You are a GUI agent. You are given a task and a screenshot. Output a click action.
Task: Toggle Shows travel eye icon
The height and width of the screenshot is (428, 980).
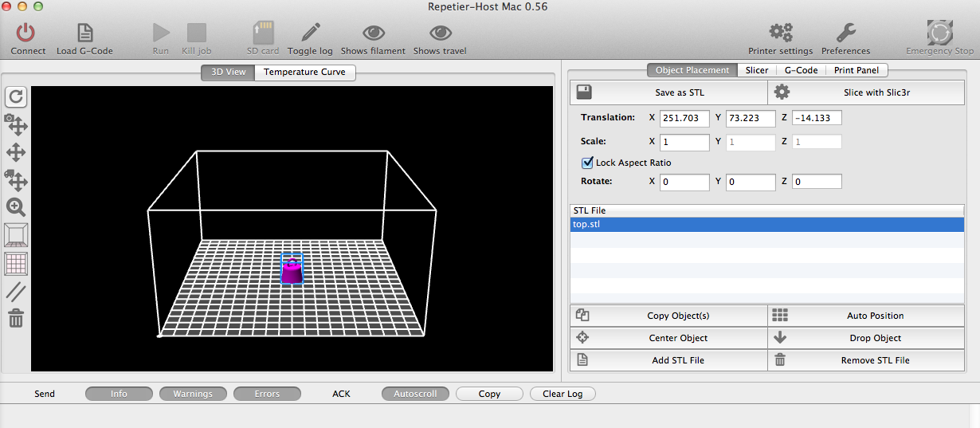pos(440,33)
